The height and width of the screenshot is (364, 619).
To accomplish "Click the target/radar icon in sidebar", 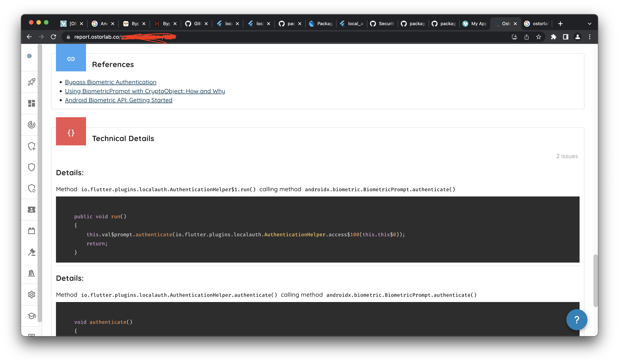I will point(31,125).
